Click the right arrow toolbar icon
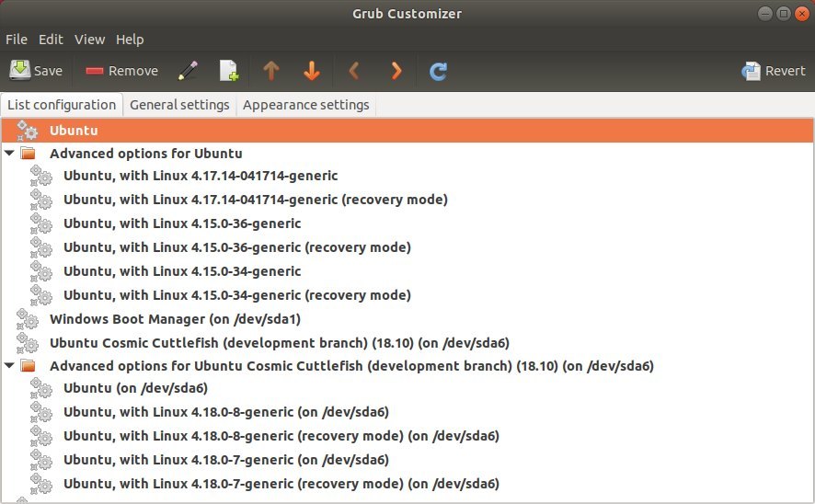 [x=396, y=71]
